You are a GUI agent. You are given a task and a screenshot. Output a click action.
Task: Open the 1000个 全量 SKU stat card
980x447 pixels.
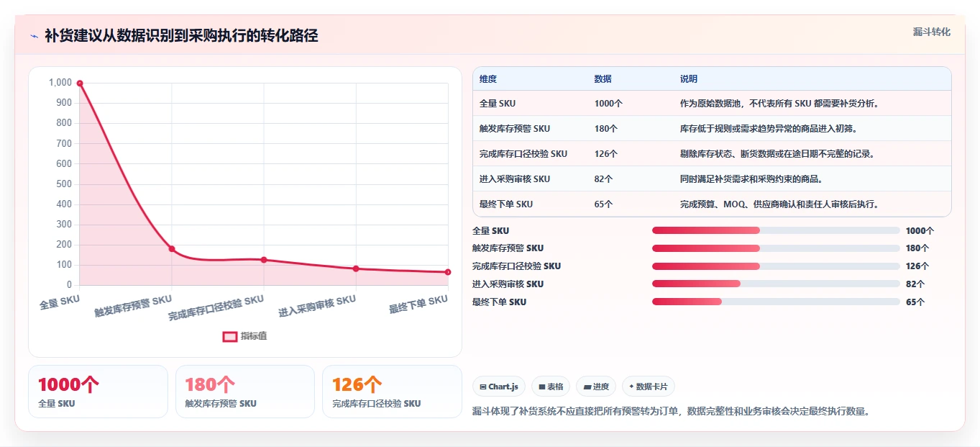(98, 392)
